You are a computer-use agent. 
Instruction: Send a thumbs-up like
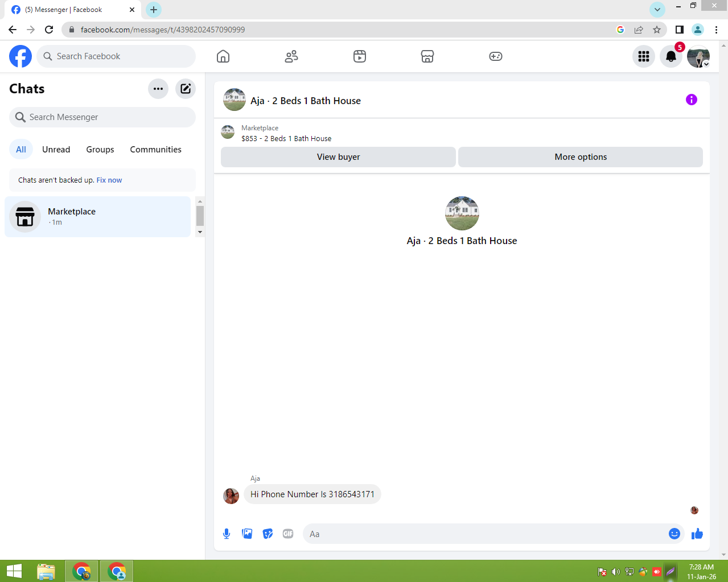pyautogui.click(x=697, y=534)
